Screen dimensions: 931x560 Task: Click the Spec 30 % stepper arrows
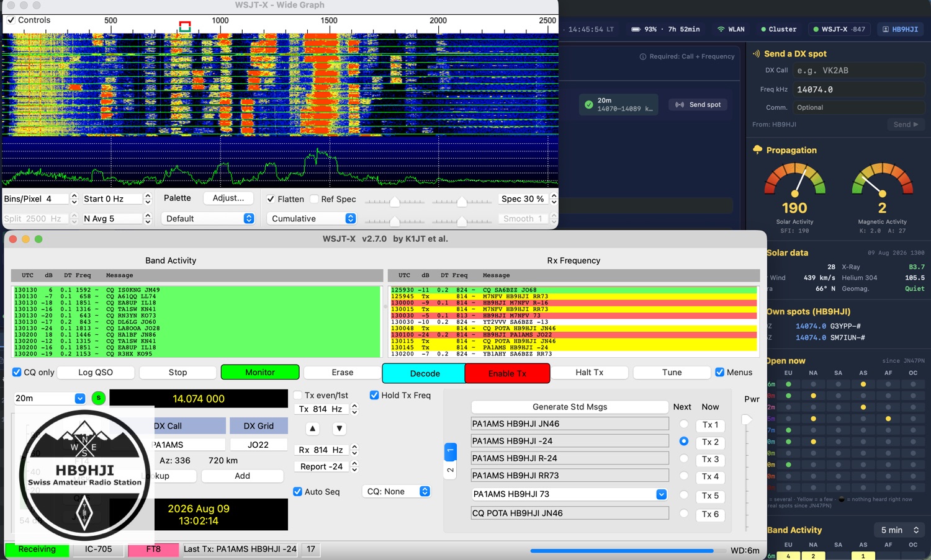(x=554, y=199)
